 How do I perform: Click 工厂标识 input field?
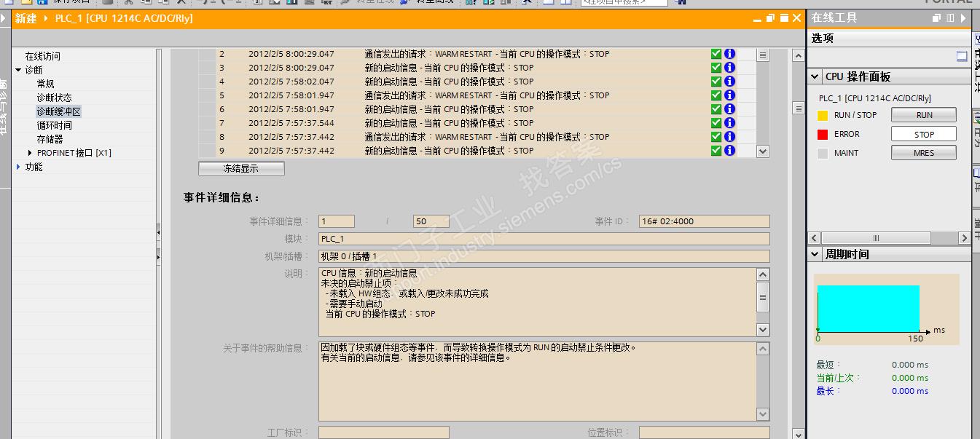click(383, 432)
